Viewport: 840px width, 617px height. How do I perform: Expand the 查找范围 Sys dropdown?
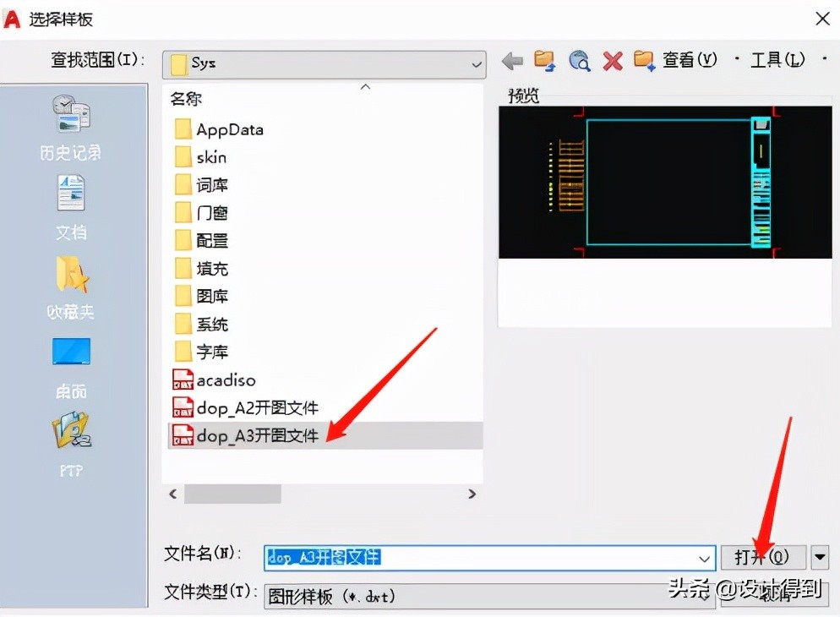tap(478, 64)
